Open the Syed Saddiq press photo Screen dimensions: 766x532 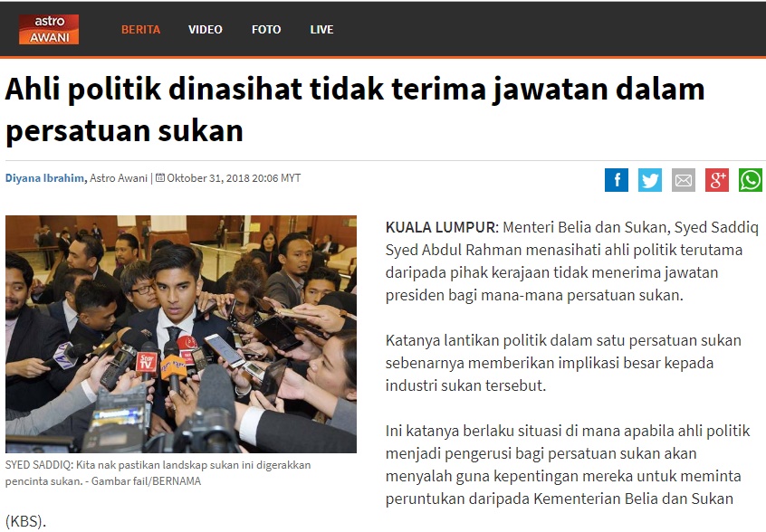[181, 335]
